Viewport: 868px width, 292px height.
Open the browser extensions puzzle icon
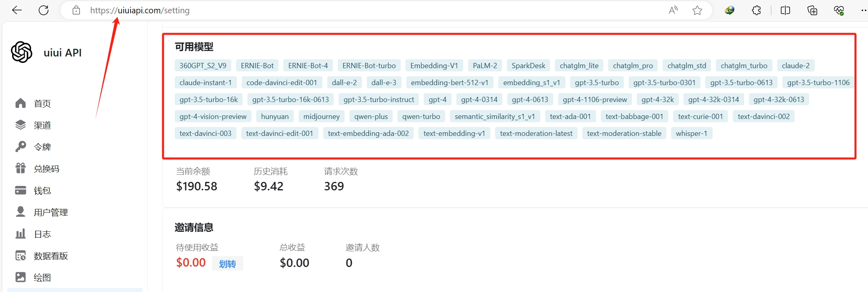pyautogui.click(x=757, y=10)
